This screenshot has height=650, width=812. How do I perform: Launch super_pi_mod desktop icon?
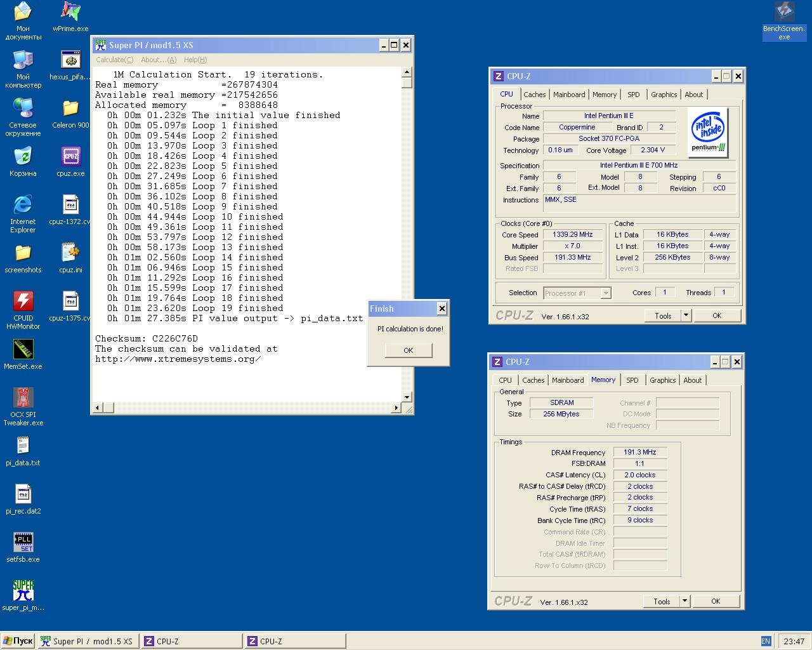point(23,596)
